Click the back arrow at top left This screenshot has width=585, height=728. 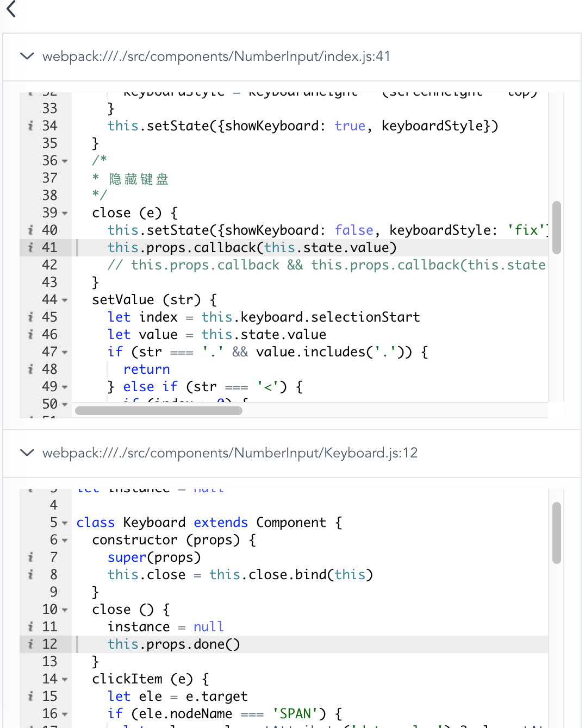[x=10, y=9]
